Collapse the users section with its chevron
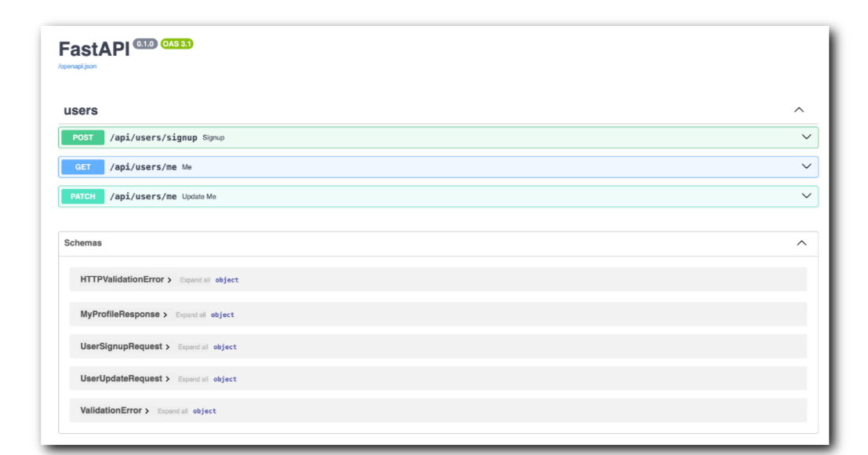 click(799, 110)
